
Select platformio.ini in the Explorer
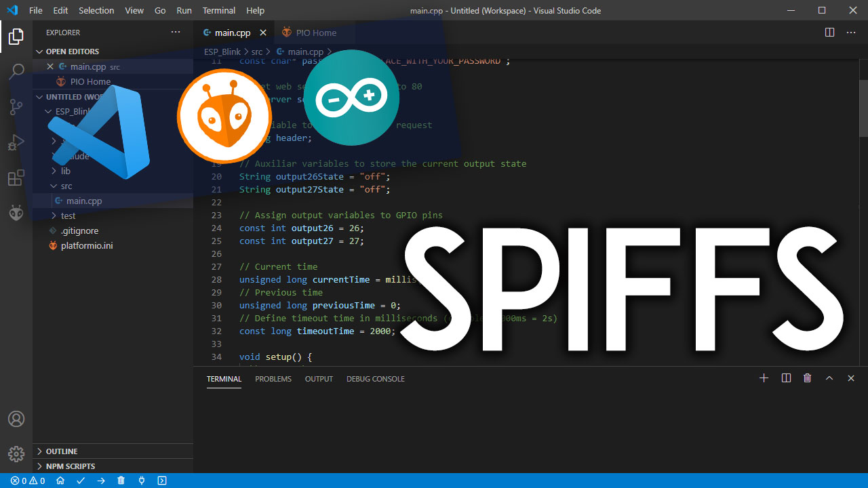[x=87, y=245]
